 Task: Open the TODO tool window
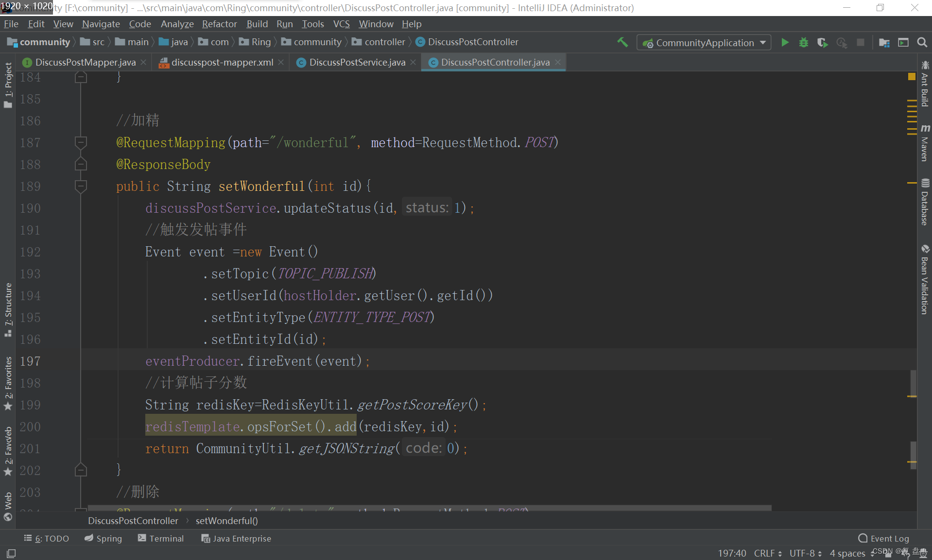point(47,538)
